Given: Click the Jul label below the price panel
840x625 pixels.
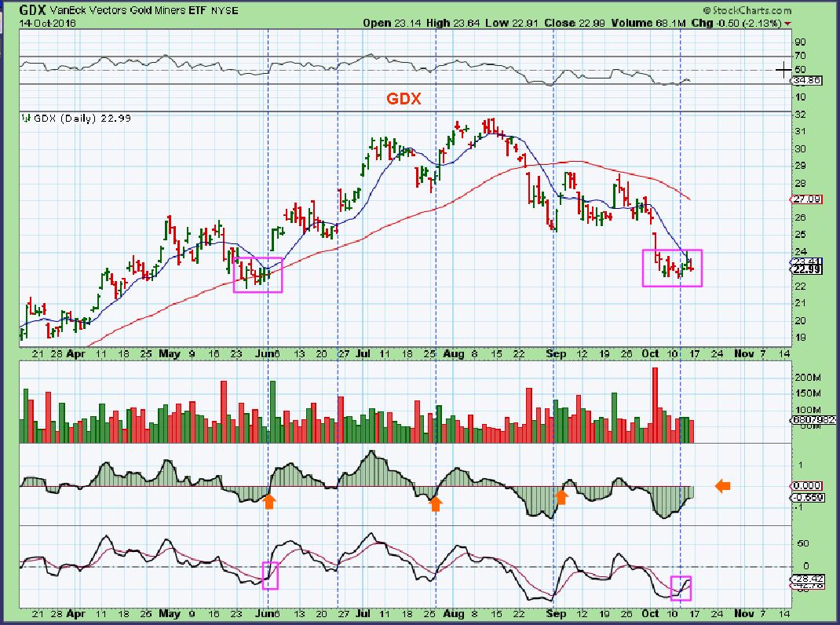Looking at the screenshot, I should 363,354.
